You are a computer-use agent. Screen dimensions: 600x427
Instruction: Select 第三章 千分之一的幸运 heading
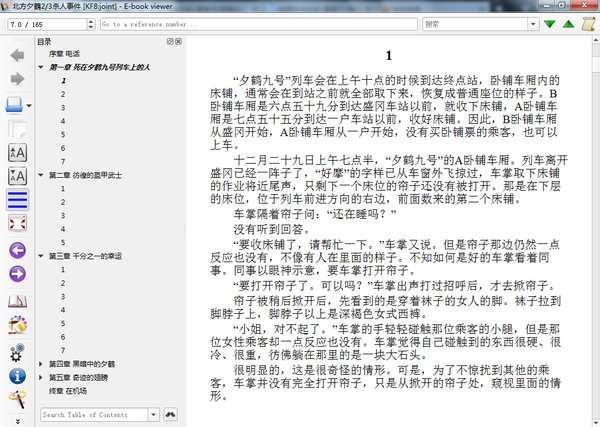85,256
